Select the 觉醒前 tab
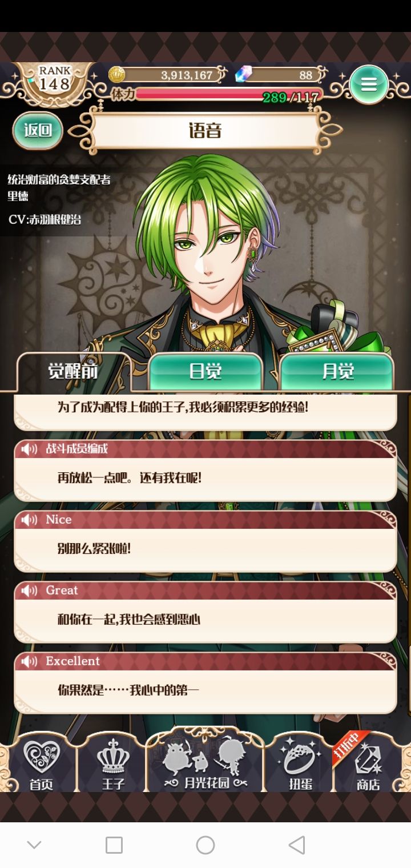Viewport: 411px width, 868px height. (x=73, y=372)
